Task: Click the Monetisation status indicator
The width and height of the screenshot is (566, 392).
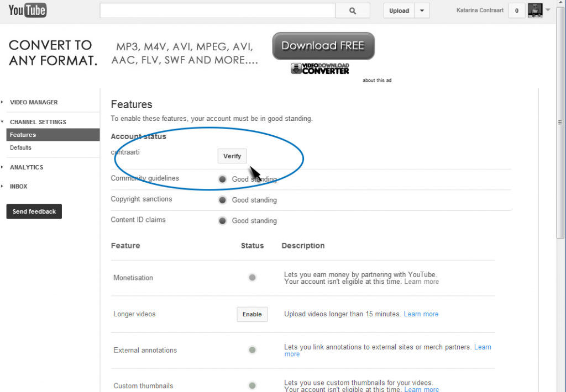Action: (x=252, y=278)
